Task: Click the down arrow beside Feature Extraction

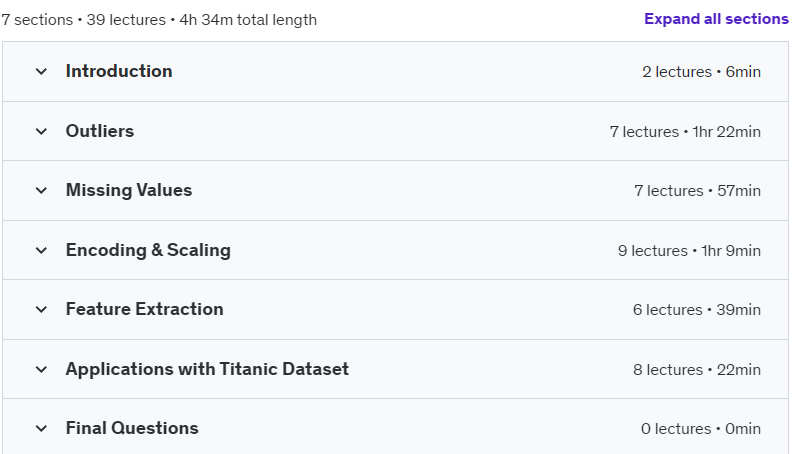Action: pyautogui.click(x=41, y=310)
